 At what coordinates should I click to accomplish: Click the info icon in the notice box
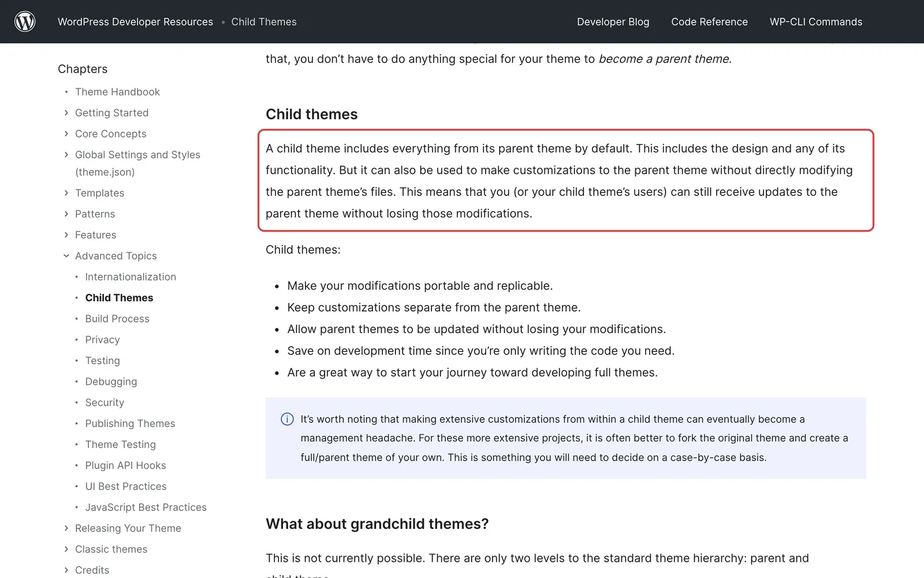pyautogui.click(x=287, y=419)
